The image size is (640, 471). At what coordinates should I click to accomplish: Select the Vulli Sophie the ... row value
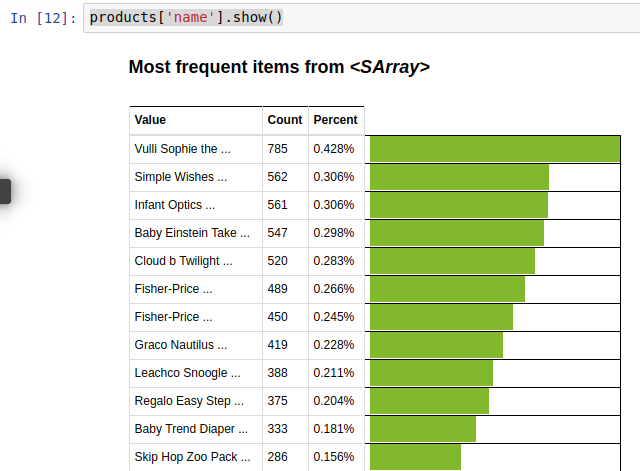(x=182, y=149)
